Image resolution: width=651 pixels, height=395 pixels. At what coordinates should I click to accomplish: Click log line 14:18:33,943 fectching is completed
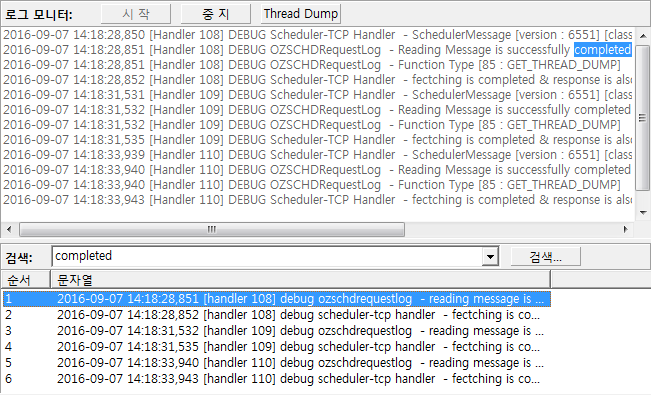(x=318, y=200)
